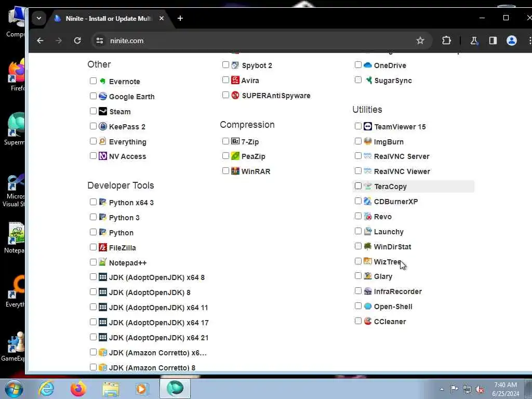Click the TeamViewer 15 icon

tap(367, 126)
